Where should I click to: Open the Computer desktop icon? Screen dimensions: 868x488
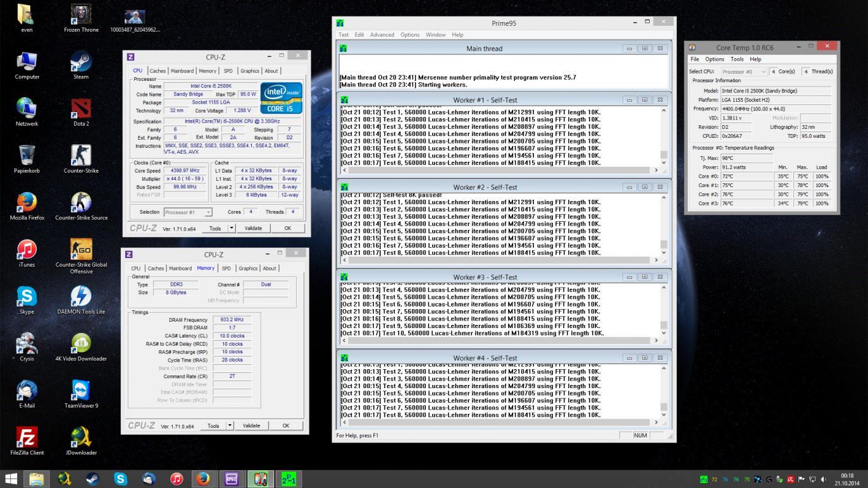click(x=27, y=65)
